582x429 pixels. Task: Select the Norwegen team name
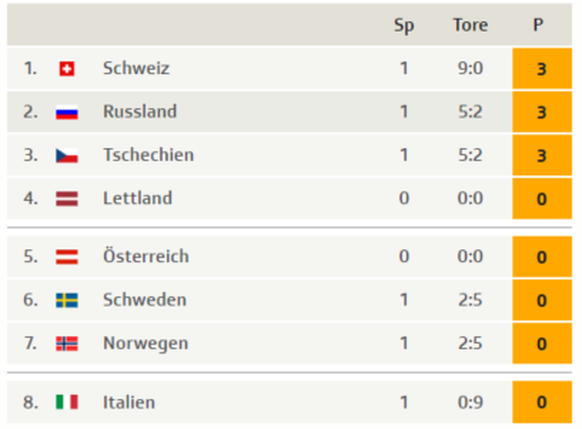pos(146,343)
